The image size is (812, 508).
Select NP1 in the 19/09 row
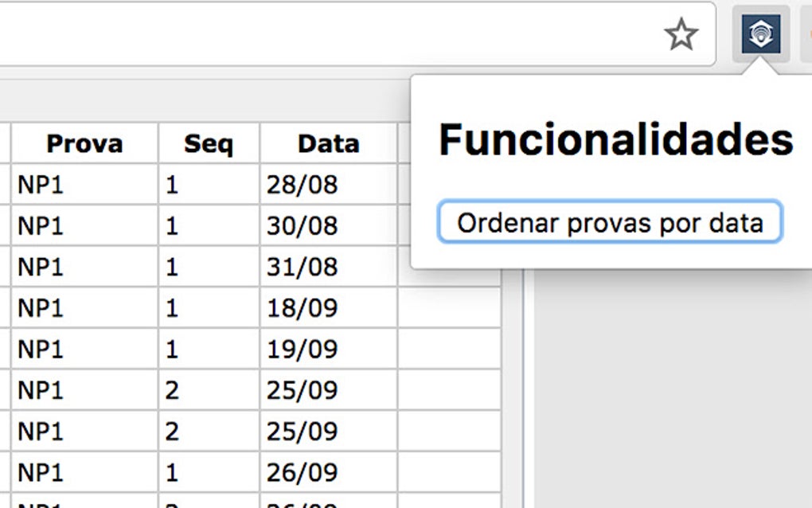point(40,350)
